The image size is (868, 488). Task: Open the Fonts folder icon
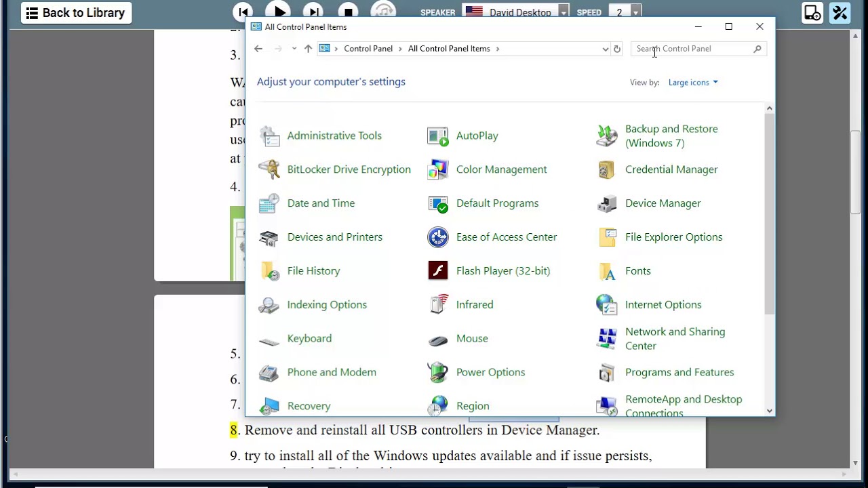click(x=607, y=271)
